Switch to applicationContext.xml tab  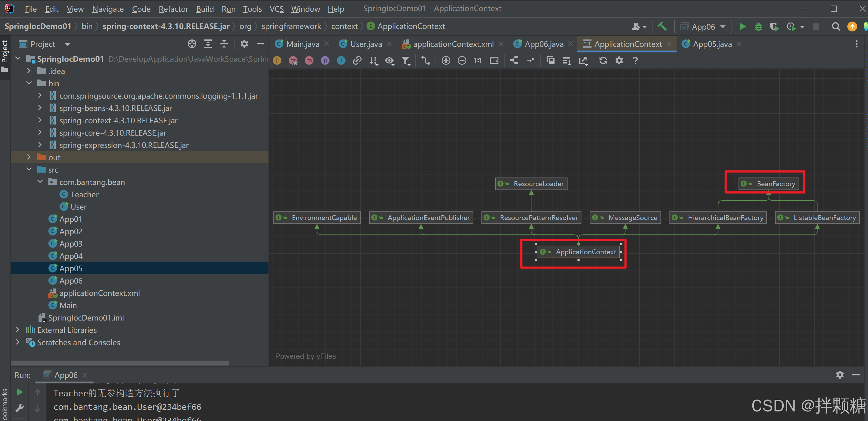[x=452, y=44]
